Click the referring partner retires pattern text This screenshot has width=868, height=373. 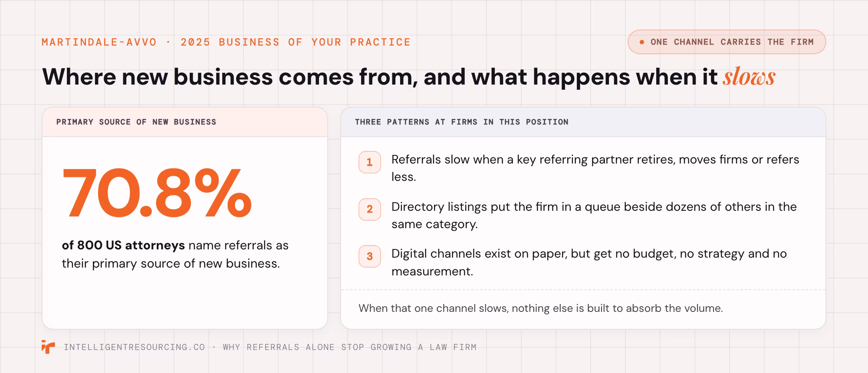pyautogui.click(x=595, y=168)
